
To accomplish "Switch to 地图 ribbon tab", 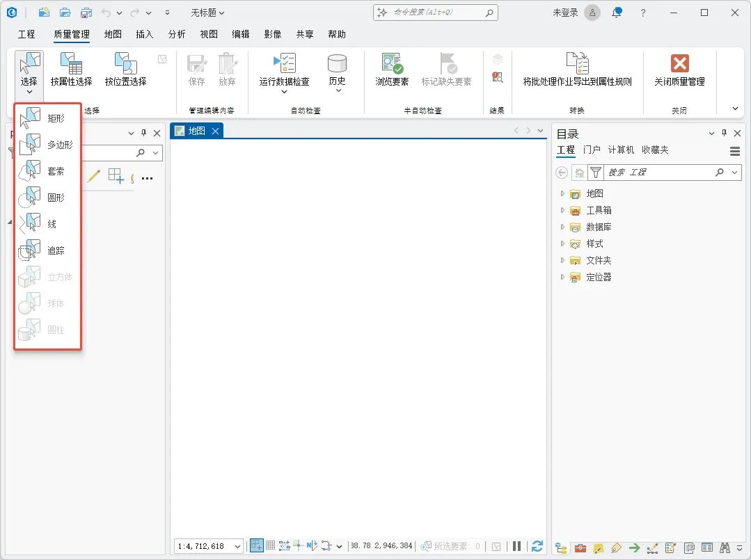I will 113,34.
